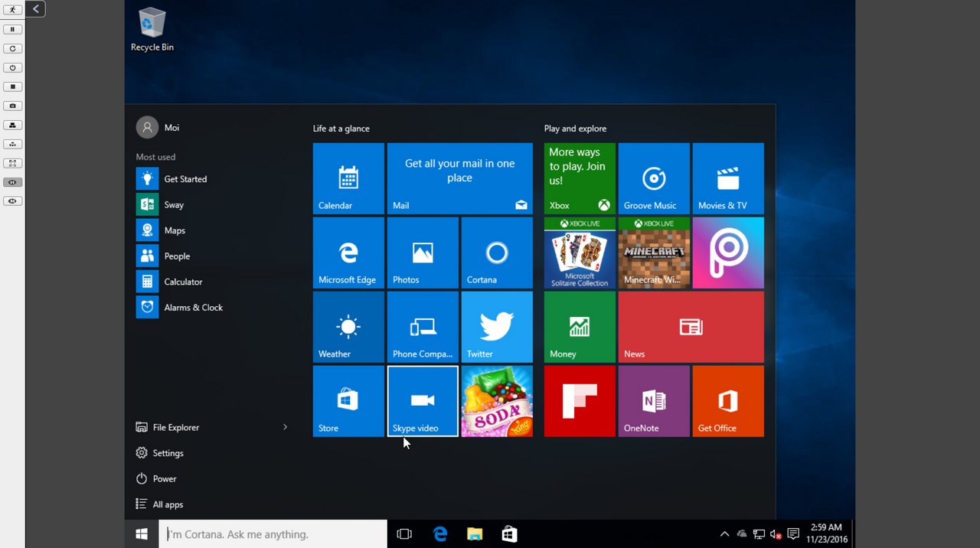Click the taskbar clock and date

click(826, 534)
